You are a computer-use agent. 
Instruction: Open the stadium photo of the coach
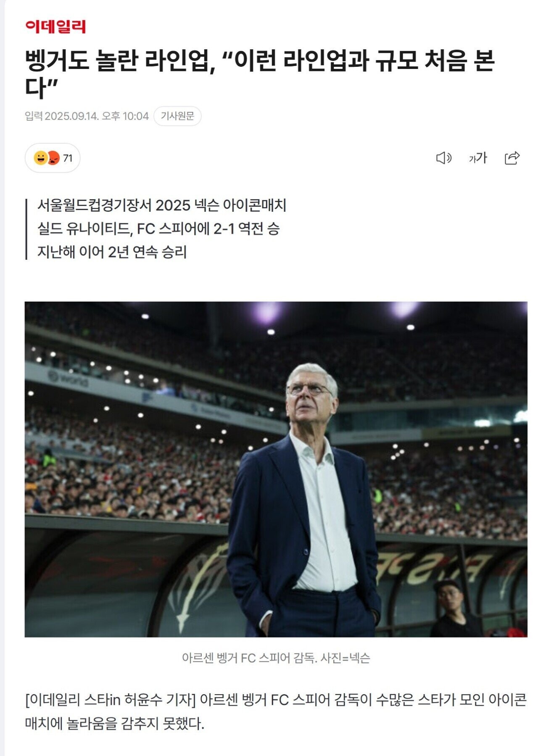coord(276,469)
